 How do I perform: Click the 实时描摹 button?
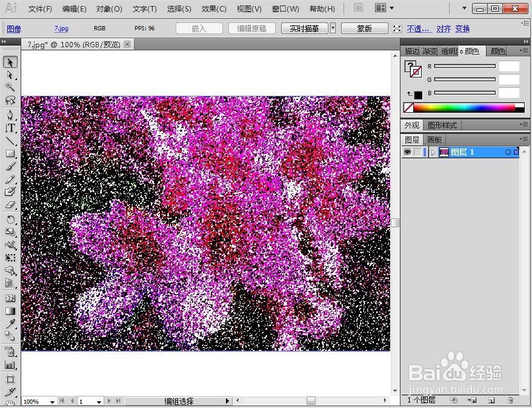pos(304,28)
